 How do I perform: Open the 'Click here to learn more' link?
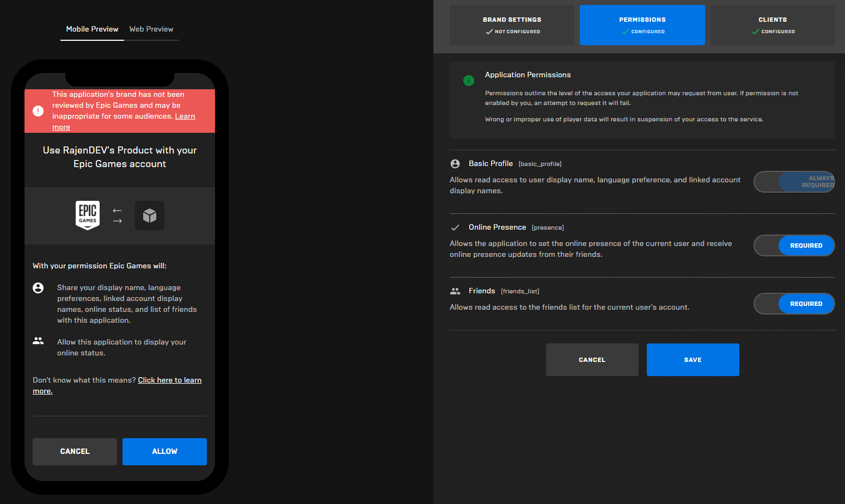[x=169, y=380]
